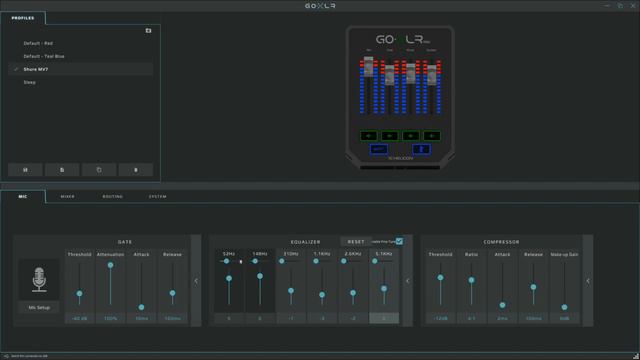The image size is (640, 360).
Task: Click the third device fader cap
Action: click(411, 73)
